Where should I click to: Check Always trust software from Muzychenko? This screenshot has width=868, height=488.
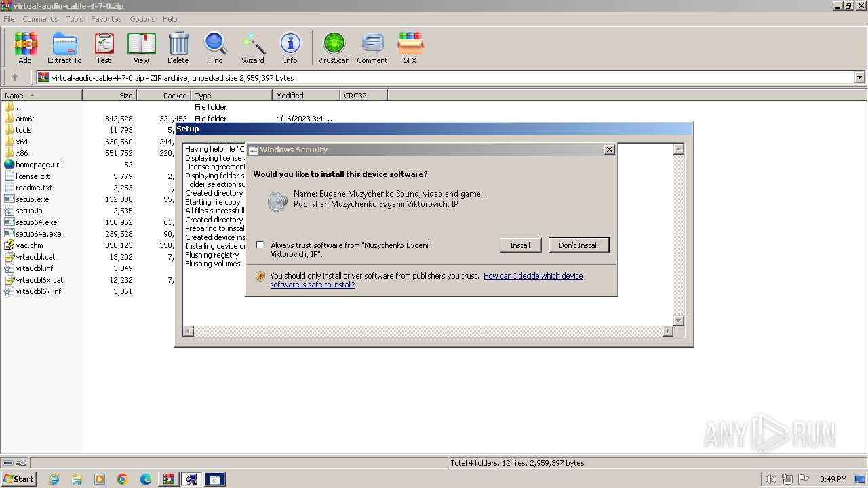pos(260,245)
